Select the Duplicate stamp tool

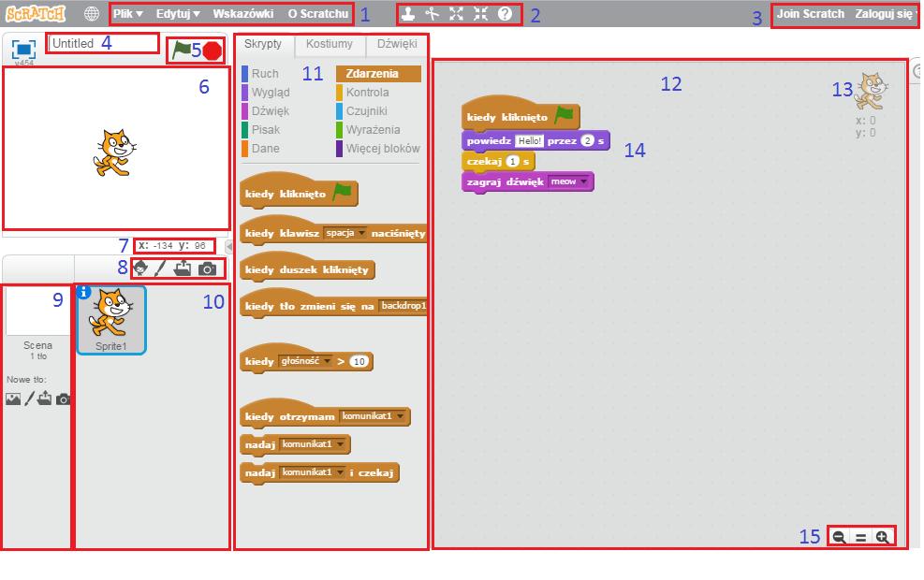point(408,14)
